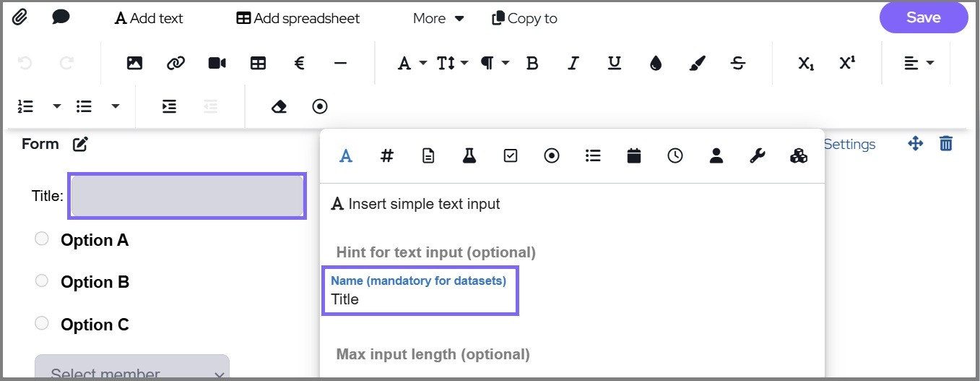Delete the form using trash icon
The height and width of the screenshot is (381, 980).
[x=946, y=144]
